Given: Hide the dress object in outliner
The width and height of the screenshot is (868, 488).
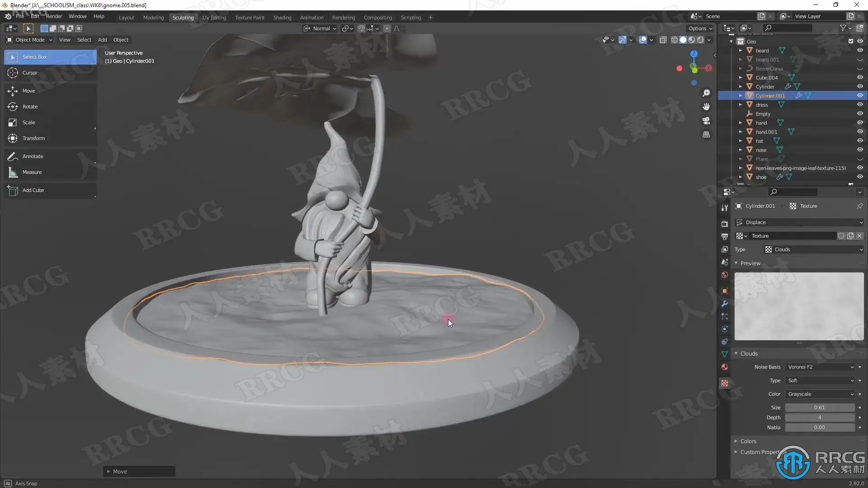Looking at the screenshot, I should (860, 105).
